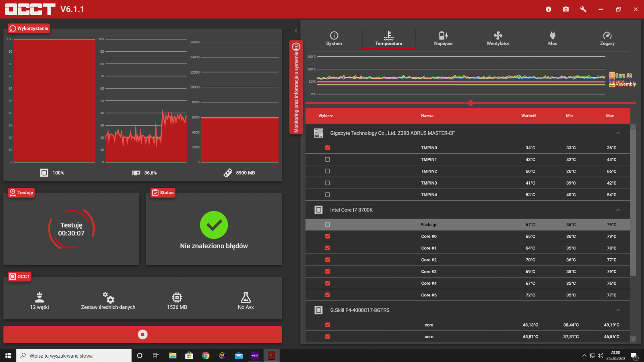Collapse the G.Skill F4-4000C17-8GTRS group

[618, 310]
